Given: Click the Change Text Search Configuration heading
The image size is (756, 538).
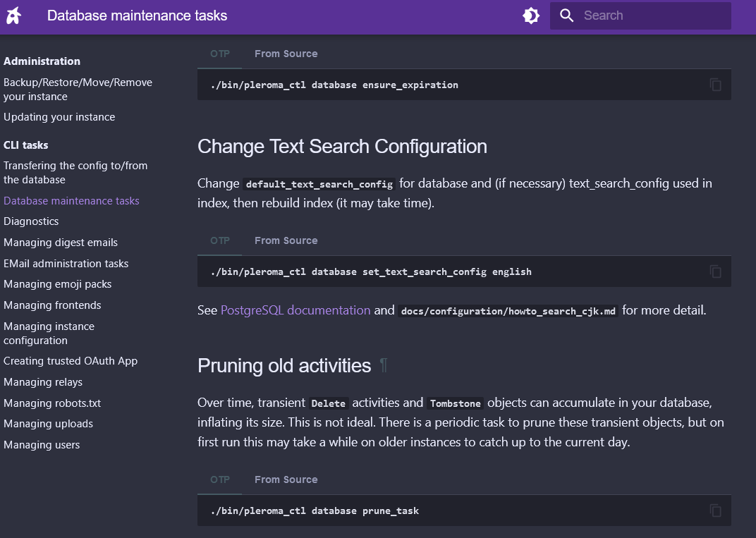Looking at the screenshot, I should [342, 147].
